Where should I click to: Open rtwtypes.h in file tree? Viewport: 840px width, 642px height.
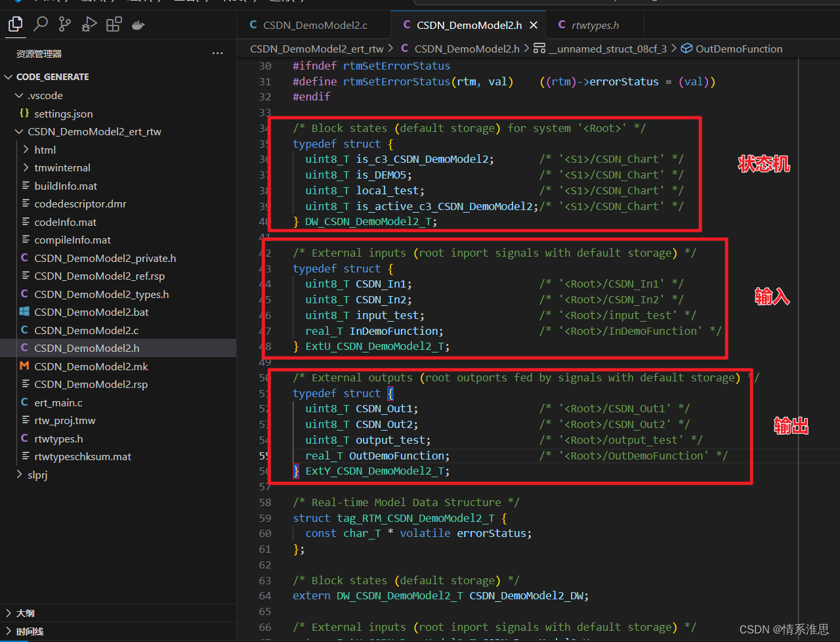[118, 439]
